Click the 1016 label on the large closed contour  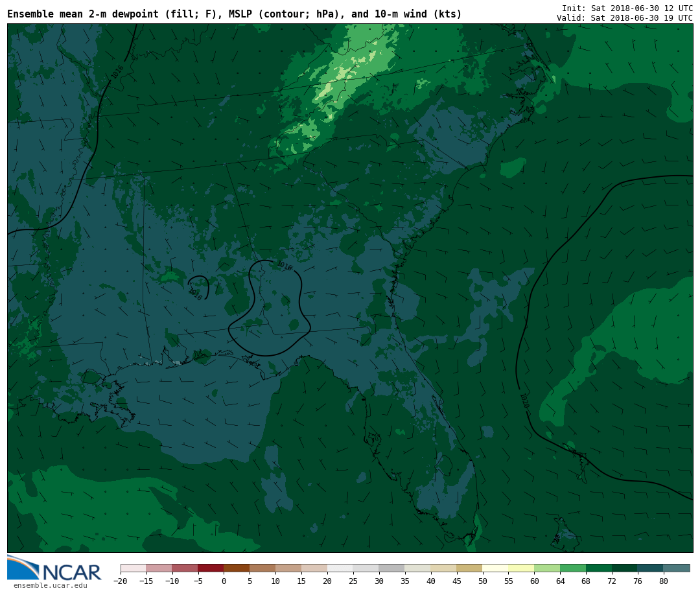pyautogui.click(x=284, y=266)
